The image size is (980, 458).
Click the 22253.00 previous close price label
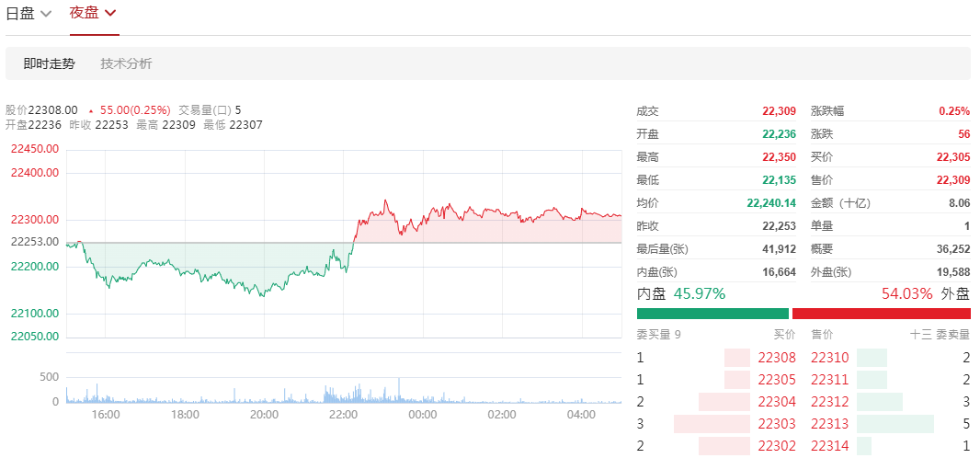coord(35,242)
